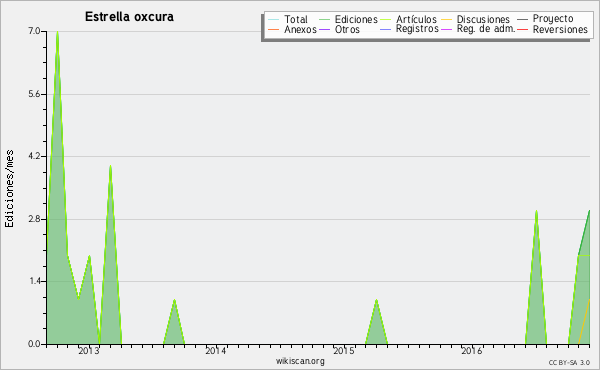
Task: Click the Registros legend entry
Action: pos(409,29)
